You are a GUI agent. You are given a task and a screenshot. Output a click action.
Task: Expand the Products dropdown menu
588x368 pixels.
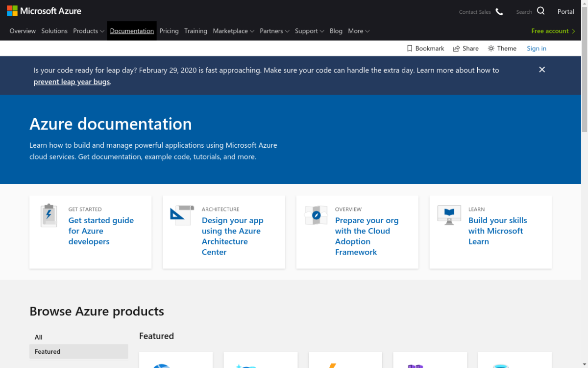click(x=89, y=31)
